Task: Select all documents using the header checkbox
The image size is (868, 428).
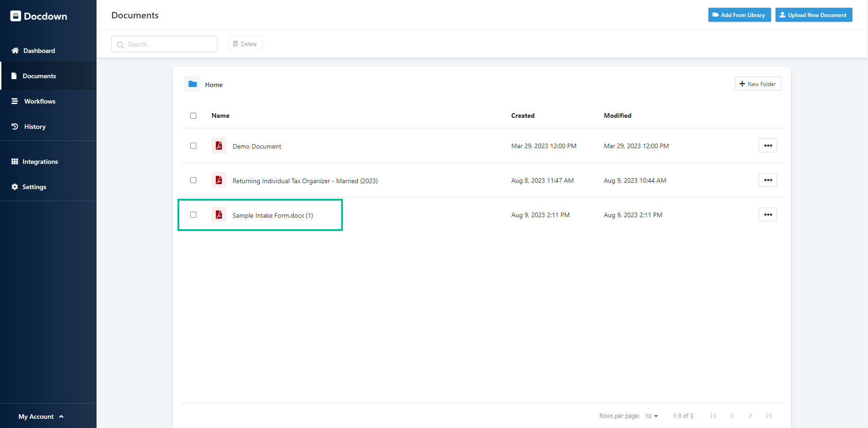Action: point(193,116)
